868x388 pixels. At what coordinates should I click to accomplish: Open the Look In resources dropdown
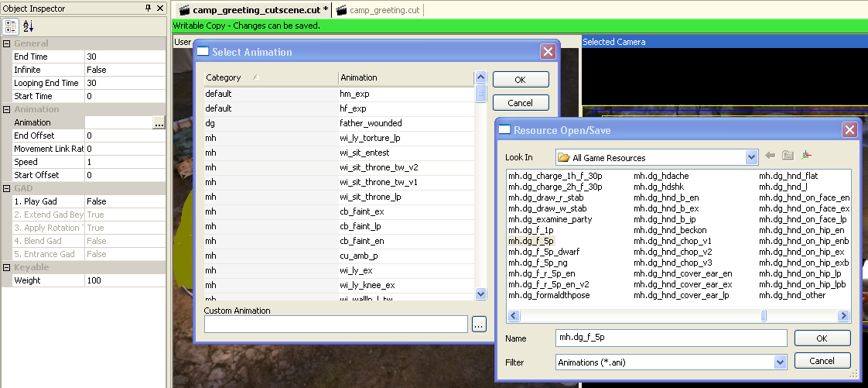pos(750,157)
